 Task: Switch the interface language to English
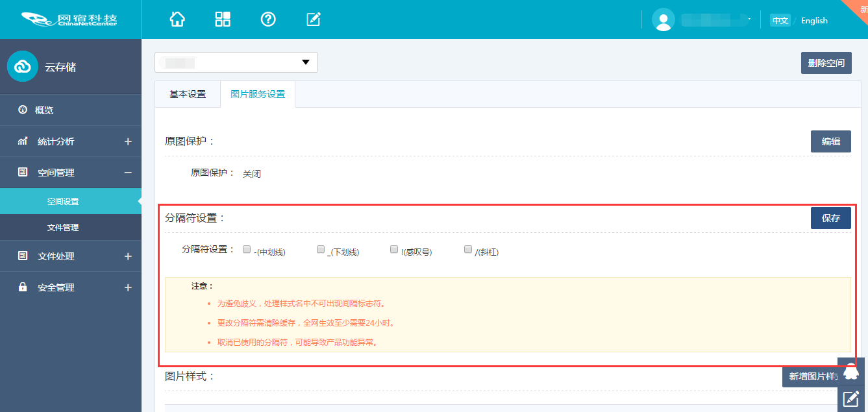[813, 20]
